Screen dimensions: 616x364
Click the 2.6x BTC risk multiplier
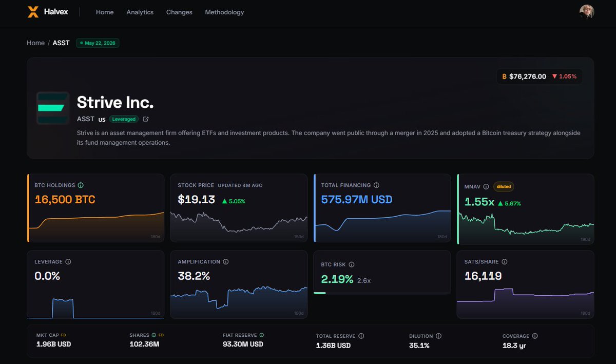pos(364,281)
